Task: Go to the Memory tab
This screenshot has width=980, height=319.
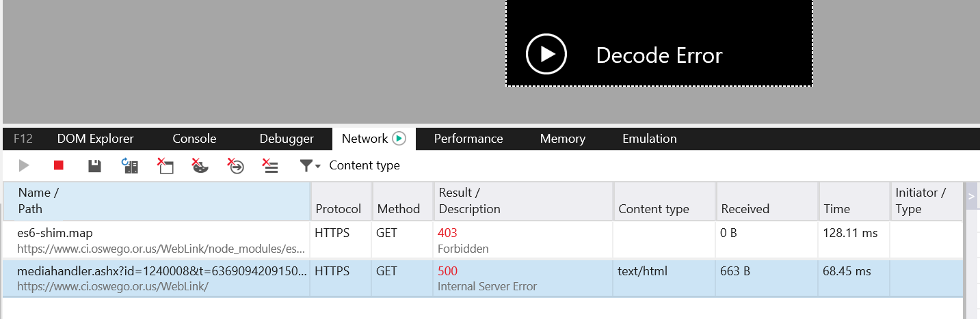Action: click(563, 139)
